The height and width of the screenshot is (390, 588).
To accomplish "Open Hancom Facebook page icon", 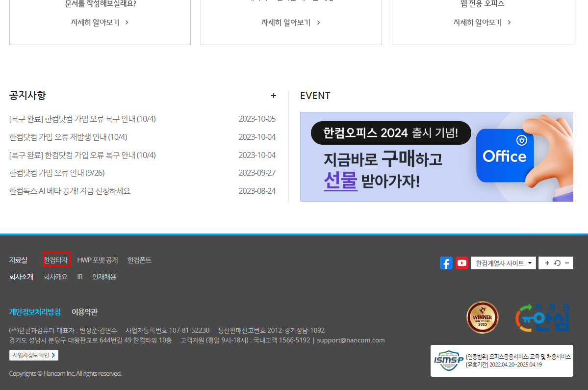I will (446, 263).
